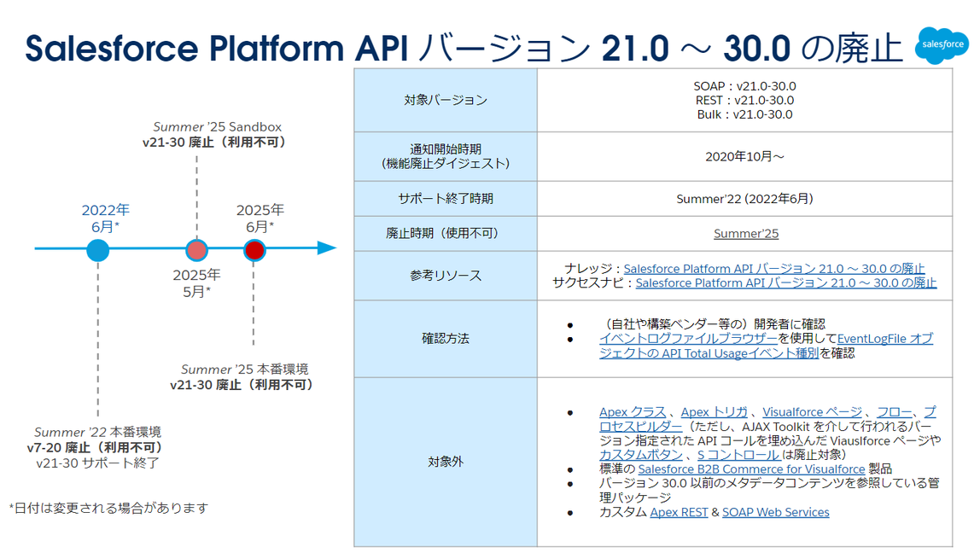This screenshot has width=980, height=553.
Task: Click the Summer '22 本番環境 label
Action: 97,433
